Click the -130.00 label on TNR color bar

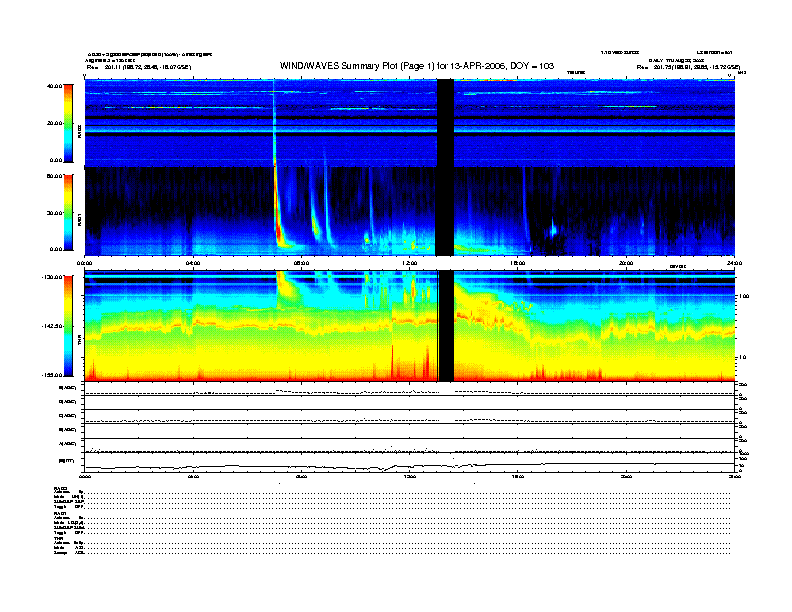52,277
